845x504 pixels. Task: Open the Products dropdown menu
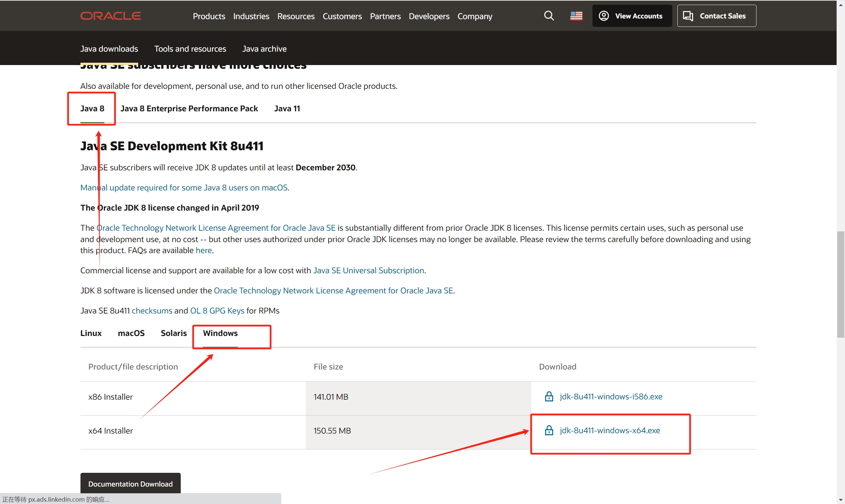coord(209,16)
